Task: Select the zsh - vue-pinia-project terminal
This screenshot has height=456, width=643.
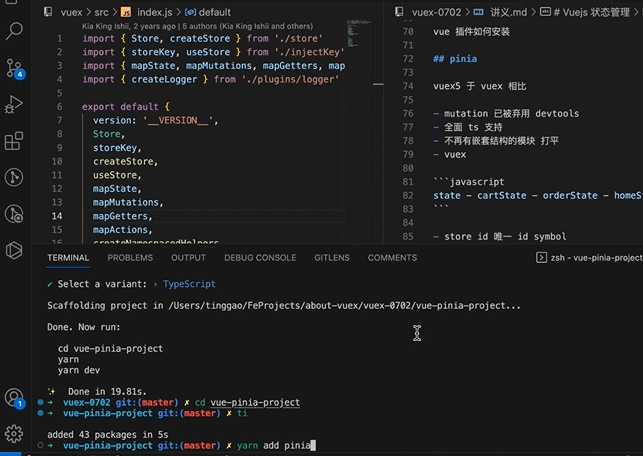Action: [596, 258]
